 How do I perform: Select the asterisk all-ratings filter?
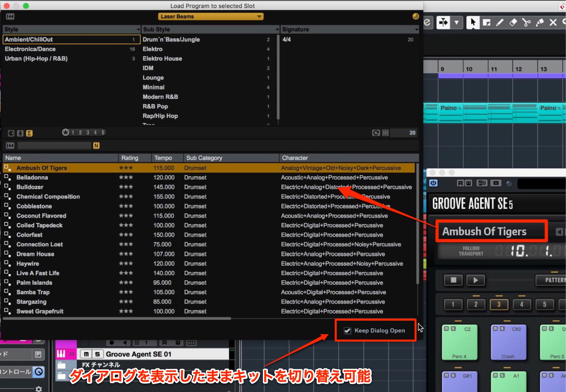66,132
